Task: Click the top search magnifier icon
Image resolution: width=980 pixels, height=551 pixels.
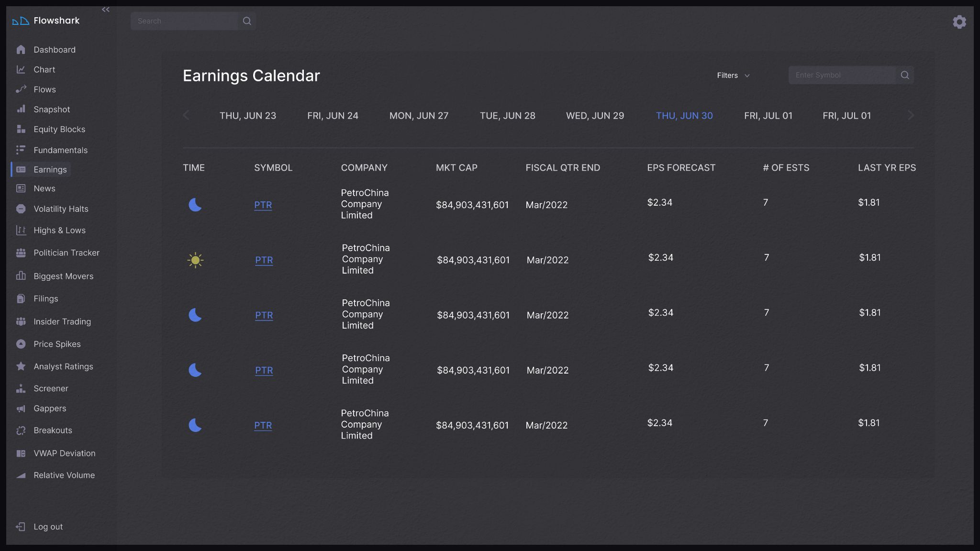Action: [x=247, y=21]
